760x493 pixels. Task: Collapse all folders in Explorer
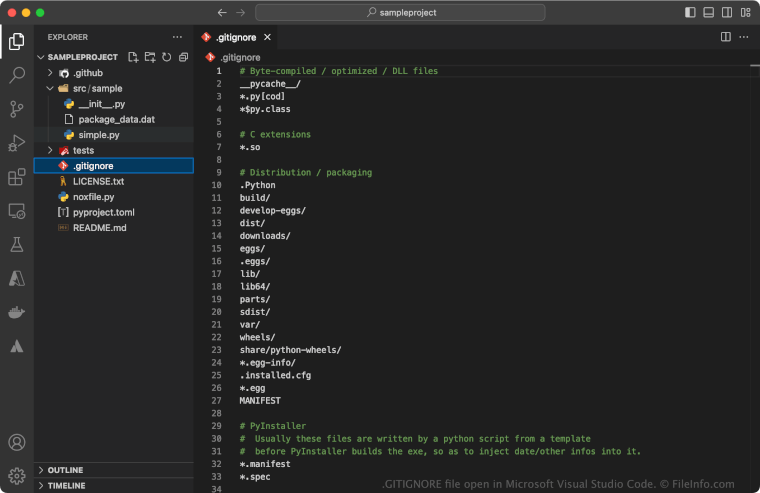(183, 57)
